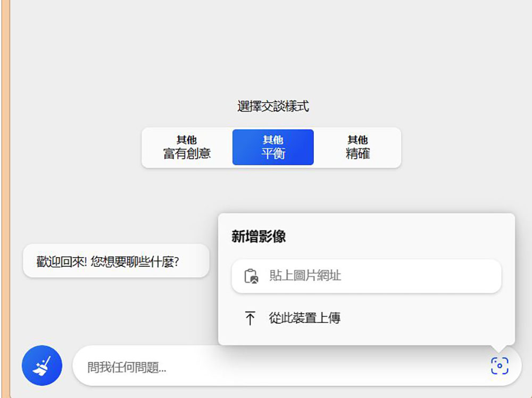Click the broom New Topic icon
The width and height of the screenshot is (532, 398).
(x=41, y=366)
